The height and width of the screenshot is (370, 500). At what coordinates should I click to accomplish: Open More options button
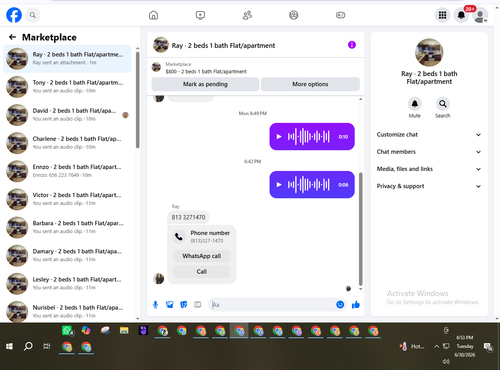(310, 84)
